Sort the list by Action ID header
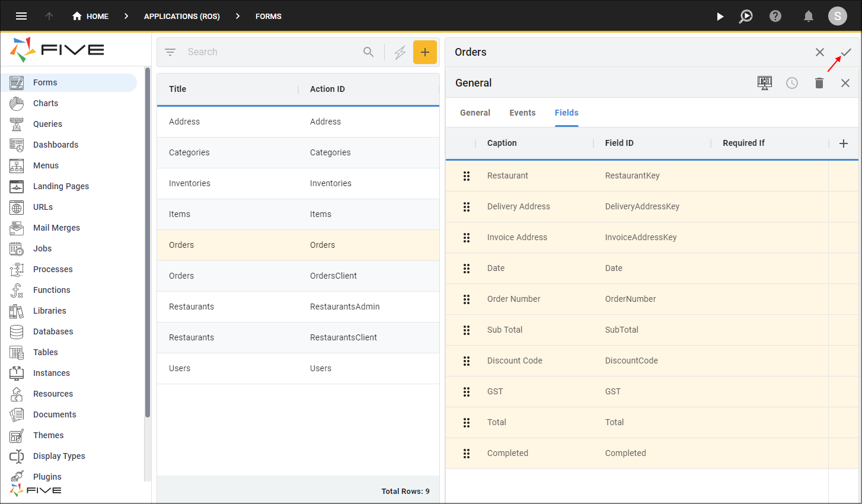 pos(327,89)
